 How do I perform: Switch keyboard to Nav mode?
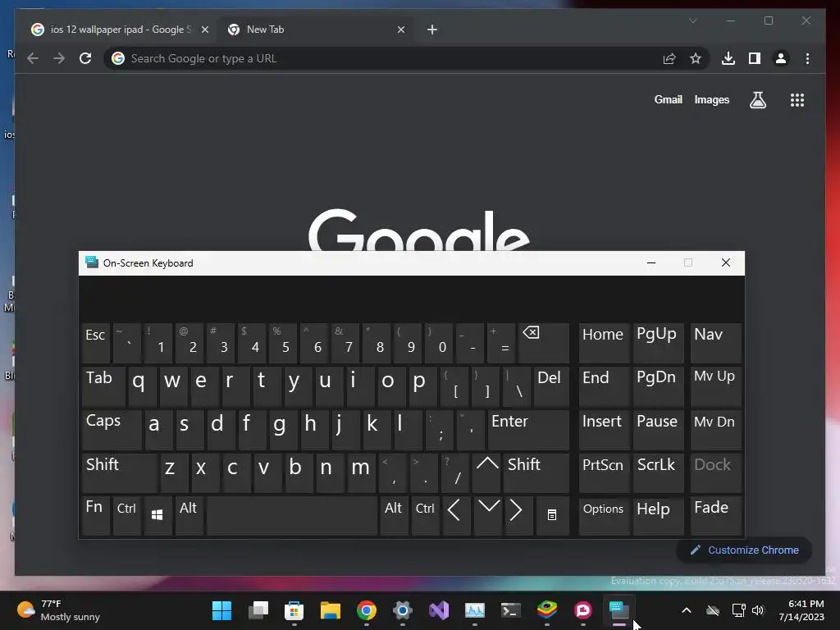tap(715, 343)
